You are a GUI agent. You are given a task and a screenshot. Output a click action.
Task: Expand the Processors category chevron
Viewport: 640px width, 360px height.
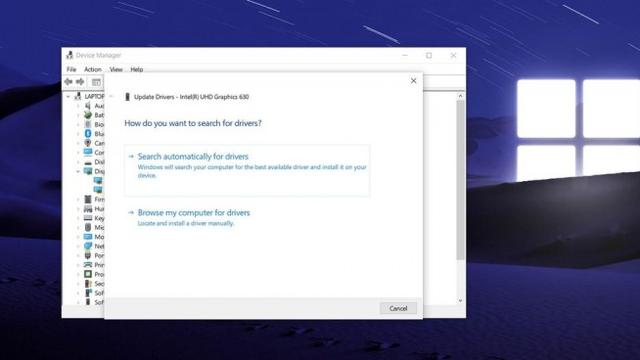coord(78,274)
